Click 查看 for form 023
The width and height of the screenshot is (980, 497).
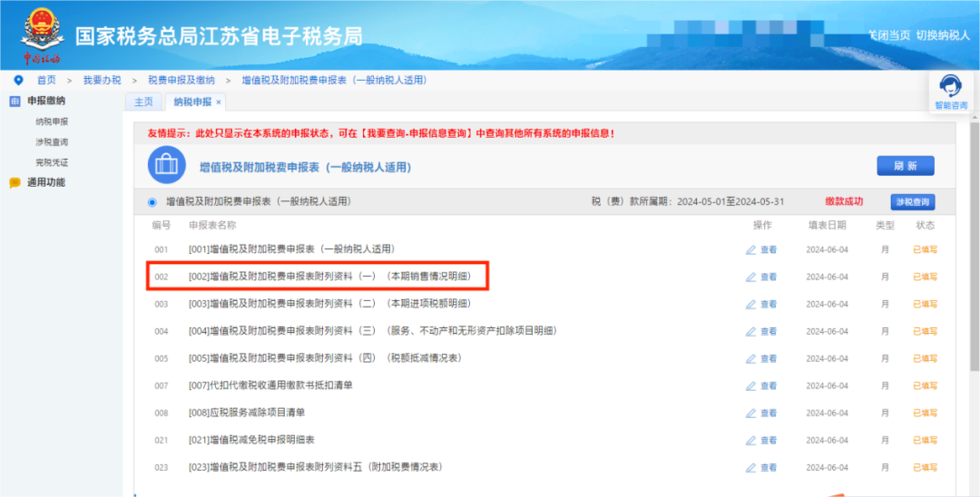[769, 468]
